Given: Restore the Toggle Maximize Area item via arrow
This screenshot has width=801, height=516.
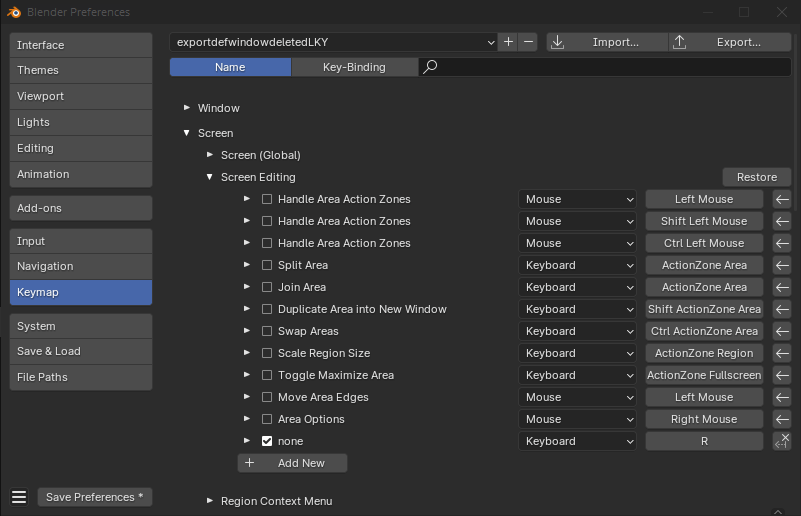Looking at the screenshot, I should click(782, 375).
